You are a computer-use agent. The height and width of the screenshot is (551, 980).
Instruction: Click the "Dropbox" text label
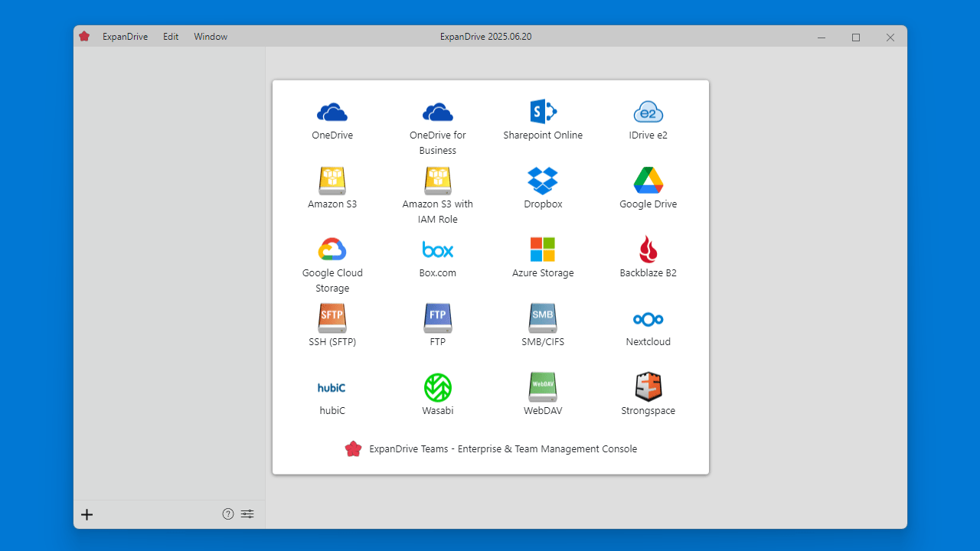pyautogui.click(x=543, y=204)
